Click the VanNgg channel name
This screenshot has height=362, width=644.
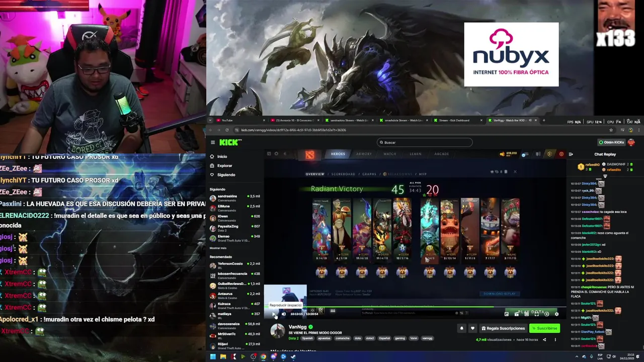297,327
